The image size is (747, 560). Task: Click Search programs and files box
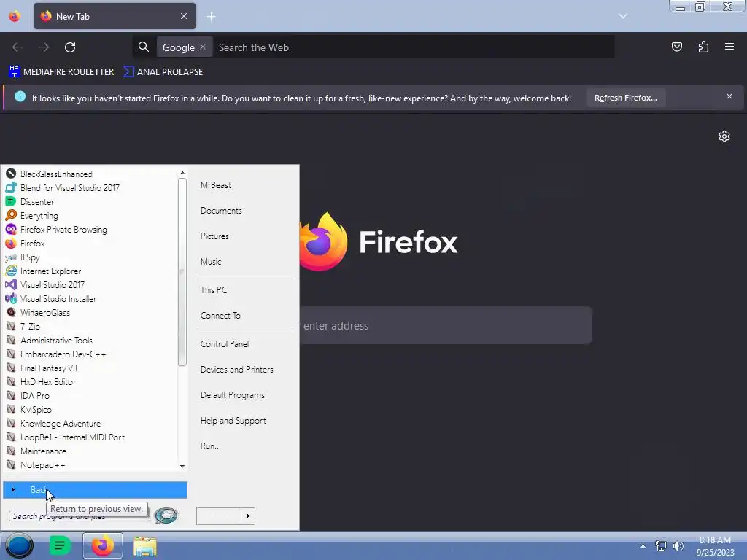pyautogui.click(x=79, y=516)
